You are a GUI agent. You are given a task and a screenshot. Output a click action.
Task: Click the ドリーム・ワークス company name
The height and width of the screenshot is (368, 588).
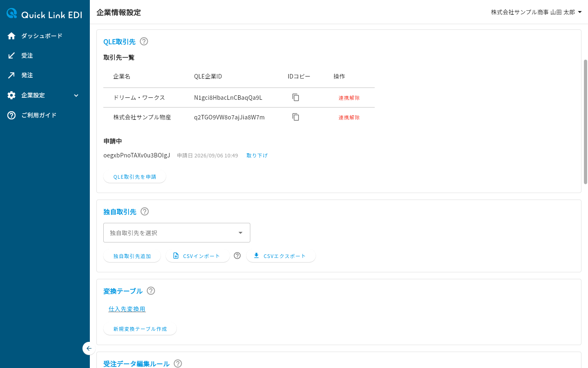[139, 97]
